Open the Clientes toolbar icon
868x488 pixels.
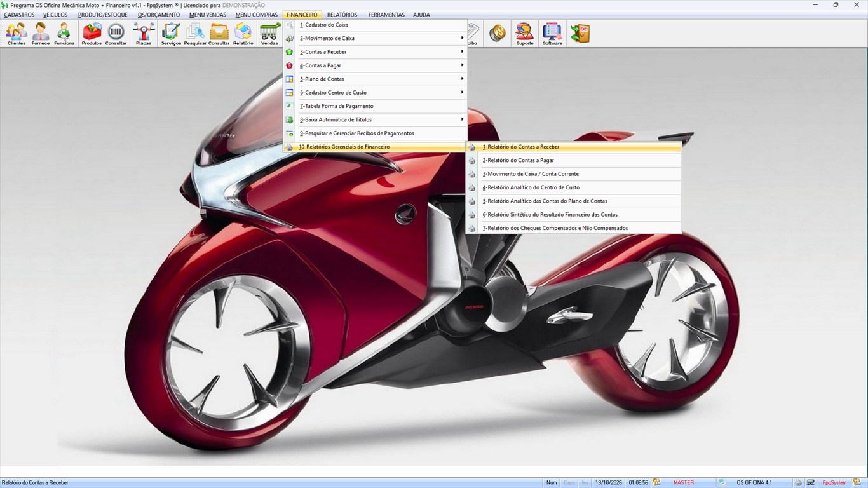click(x=17, y=34)
